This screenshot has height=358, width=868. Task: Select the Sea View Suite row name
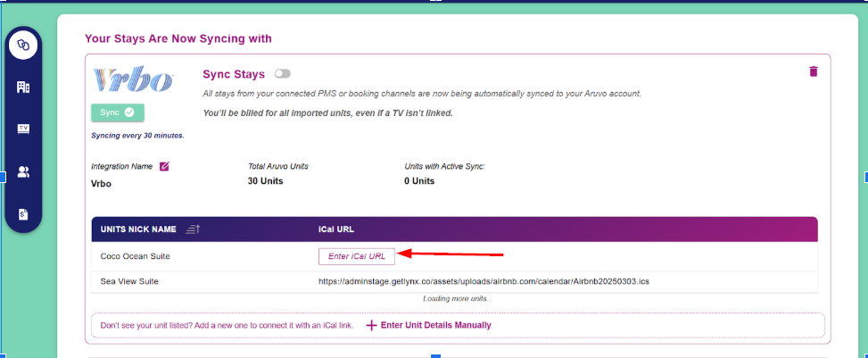point(129,281)
